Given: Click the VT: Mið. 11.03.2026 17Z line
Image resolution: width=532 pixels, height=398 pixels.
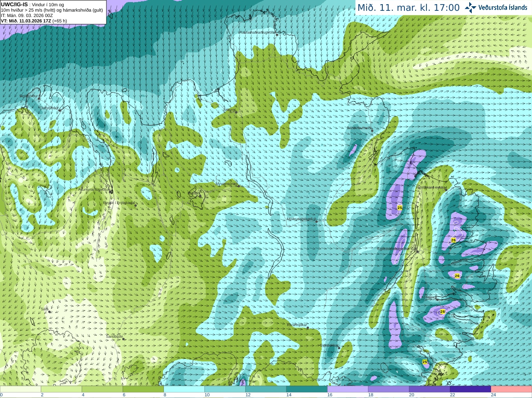Looking at the screenshot, I should pyautogui.click(x=34, y=21).
